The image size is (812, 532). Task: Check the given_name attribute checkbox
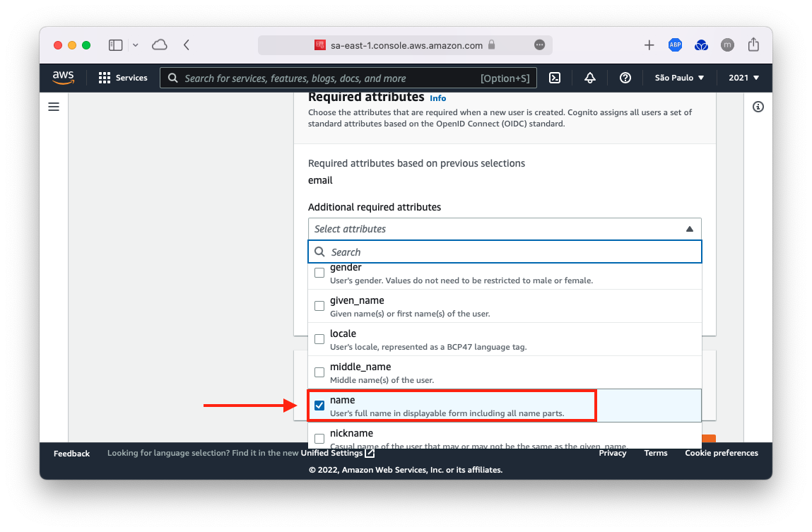point(319,306)
